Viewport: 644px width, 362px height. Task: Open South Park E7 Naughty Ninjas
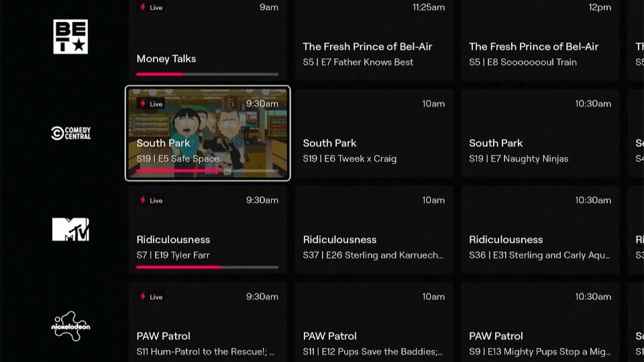pyautogui.click(x=540, y=133)
